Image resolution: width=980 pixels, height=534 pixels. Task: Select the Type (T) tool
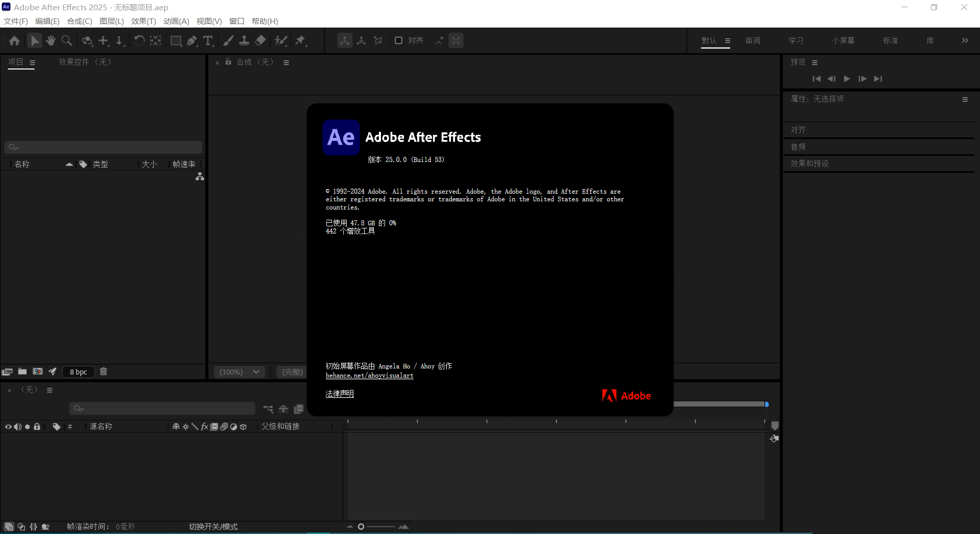[208, 40]
